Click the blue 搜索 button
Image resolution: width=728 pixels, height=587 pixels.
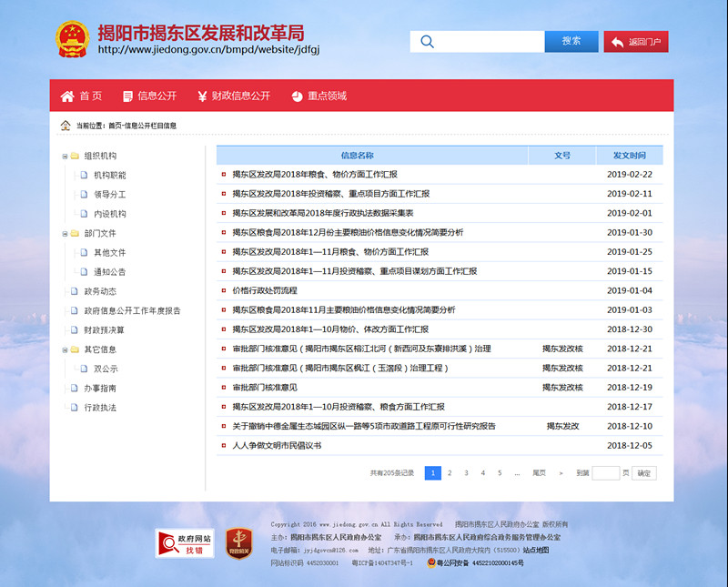click(x=571, y=41)
